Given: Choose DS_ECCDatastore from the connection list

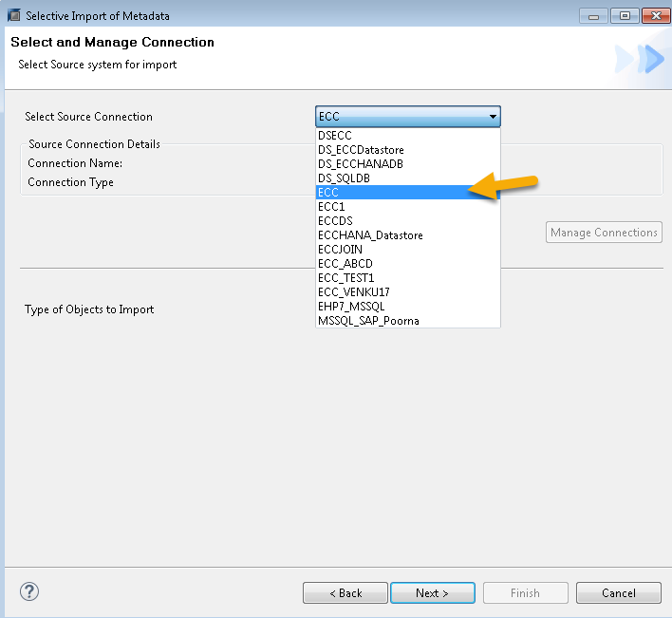Looking at the screenshot, I should [408, 150].
